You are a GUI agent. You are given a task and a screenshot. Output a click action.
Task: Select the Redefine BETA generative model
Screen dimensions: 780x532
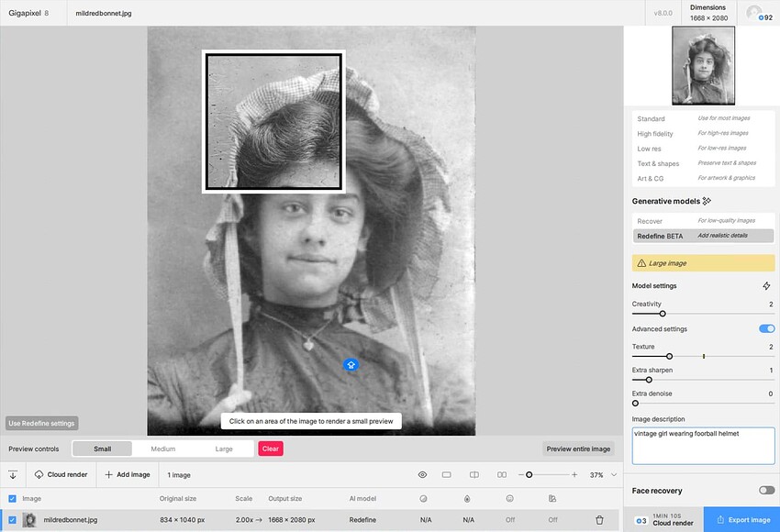[703, 236]
